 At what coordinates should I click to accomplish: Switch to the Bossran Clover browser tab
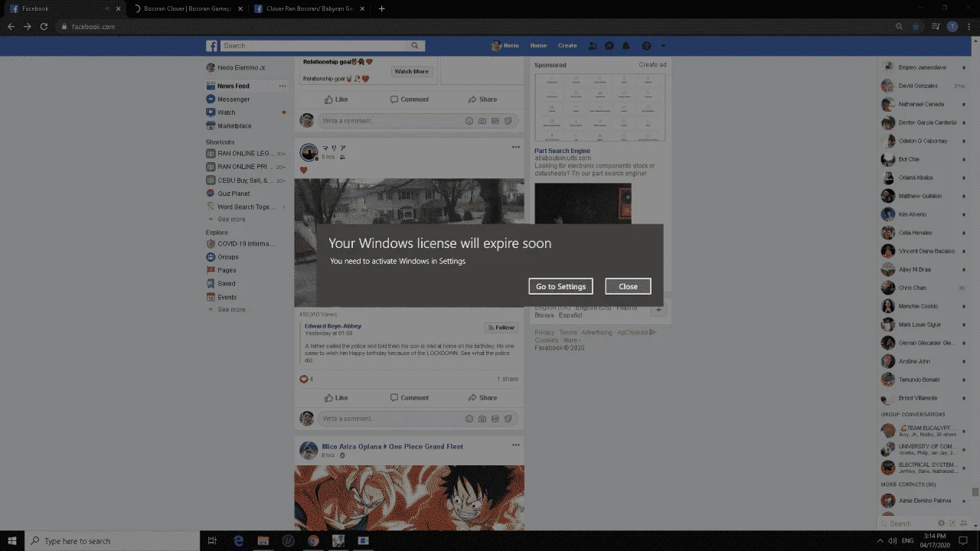[x=186, y=8]
